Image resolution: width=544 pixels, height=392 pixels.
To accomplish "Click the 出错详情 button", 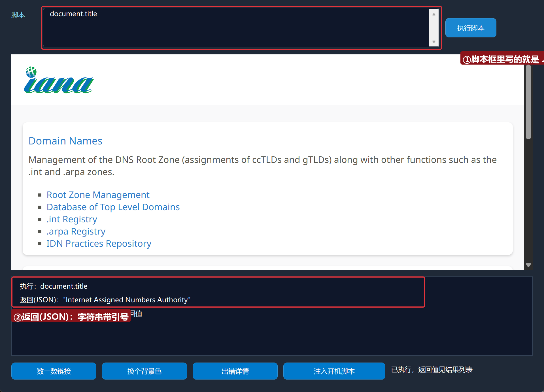I will [x=235, y=371].
